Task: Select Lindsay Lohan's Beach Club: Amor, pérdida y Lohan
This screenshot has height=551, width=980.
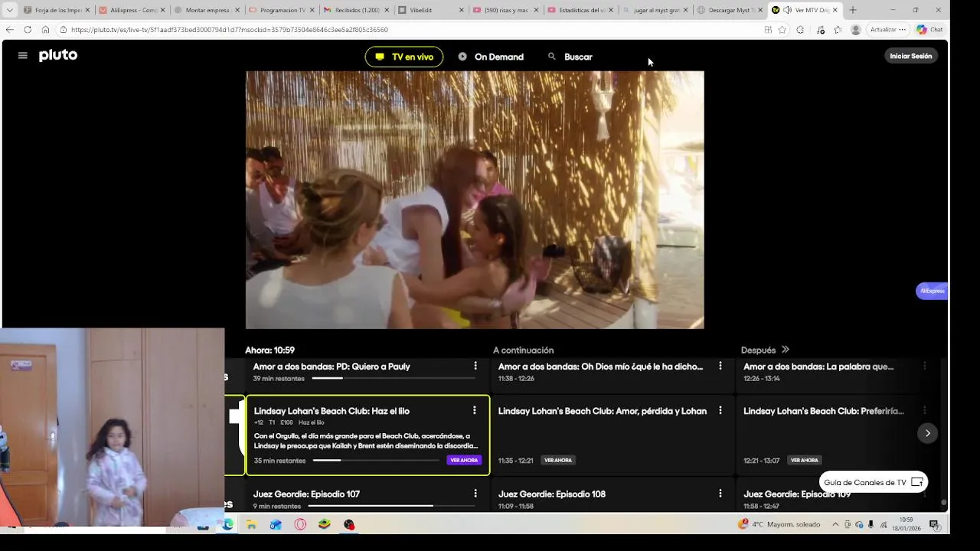Action: click(612, 435)
